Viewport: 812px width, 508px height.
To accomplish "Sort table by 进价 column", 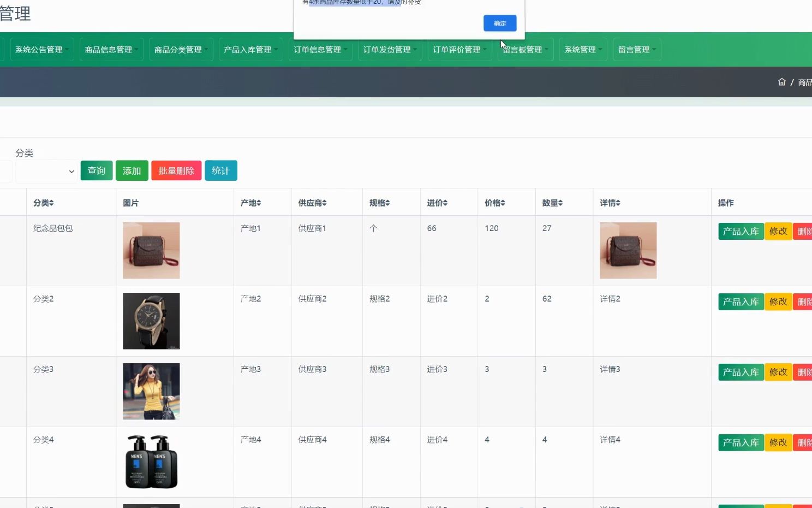I will pos(438,203).
